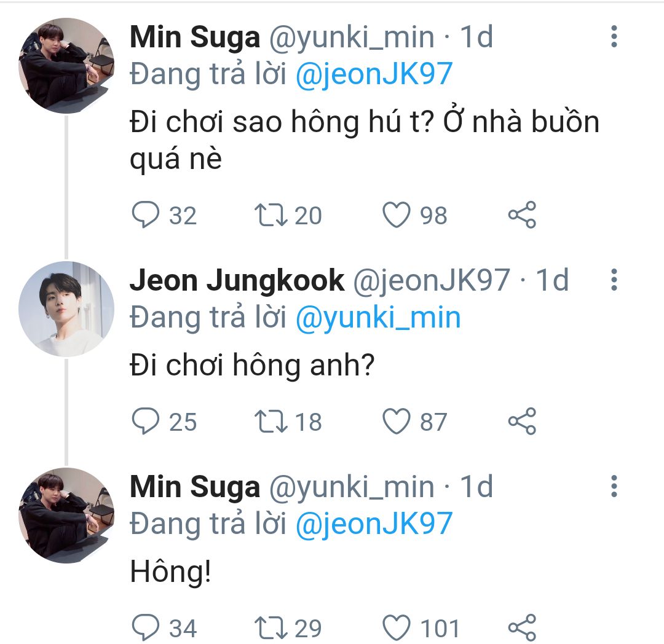
Task: Open the Jeon Jungkook display name
Action: click(237, 281)
